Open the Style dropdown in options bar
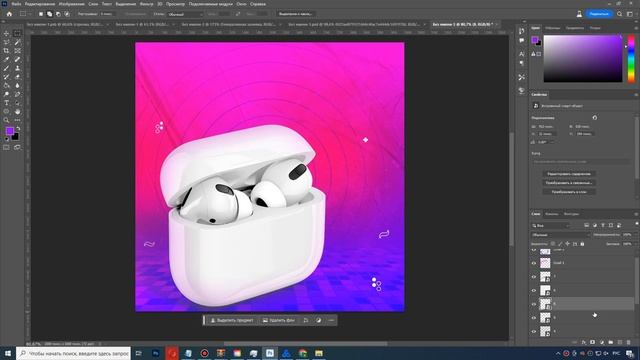Screen dimensions: 640x360 click(x=184, y=14)
